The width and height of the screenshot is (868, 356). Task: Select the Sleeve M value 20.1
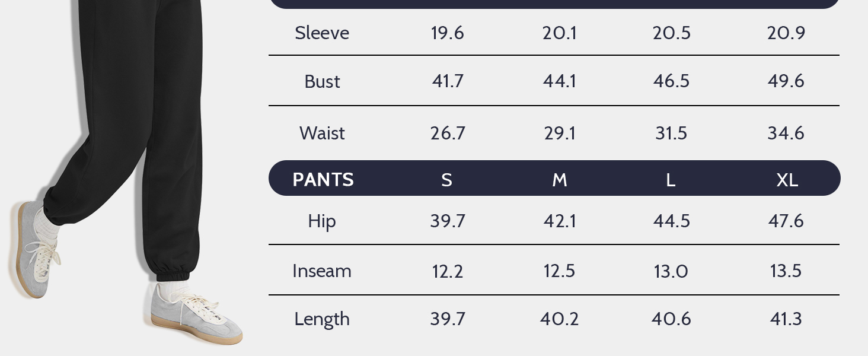[x=560, y=33]
